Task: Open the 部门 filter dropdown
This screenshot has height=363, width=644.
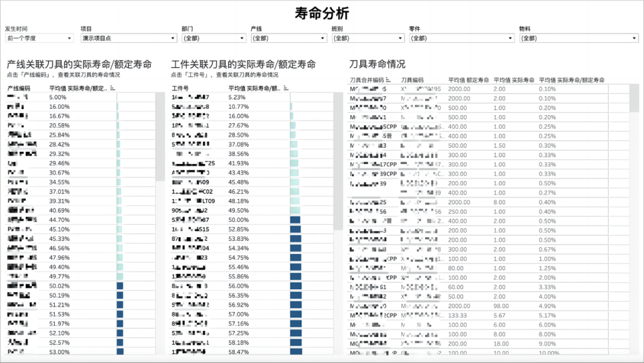Action: 213,38
